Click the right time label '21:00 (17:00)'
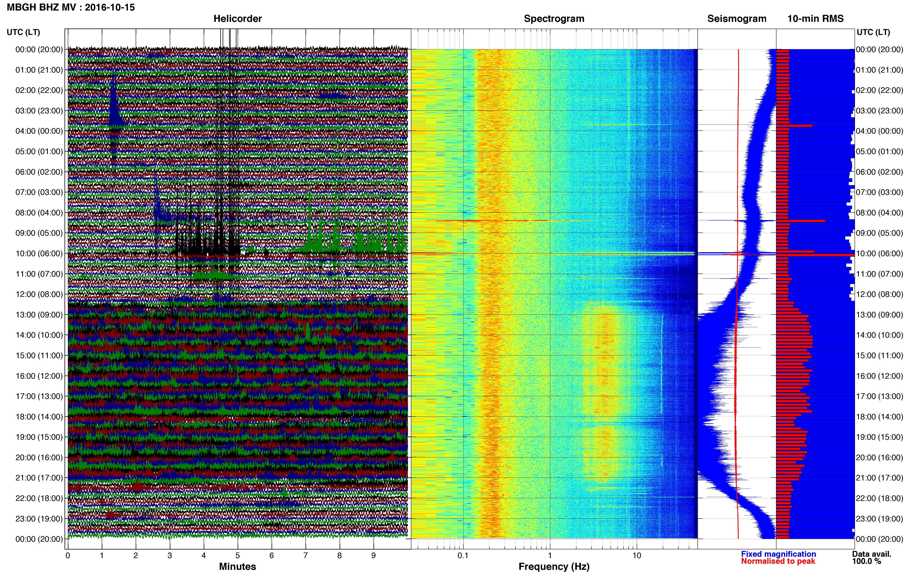 tap(880, 478)
